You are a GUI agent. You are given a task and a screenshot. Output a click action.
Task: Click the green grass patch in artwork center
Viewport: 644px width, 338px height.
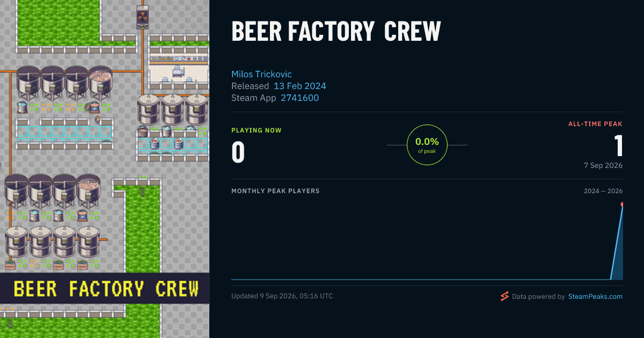tap(143, 229)
